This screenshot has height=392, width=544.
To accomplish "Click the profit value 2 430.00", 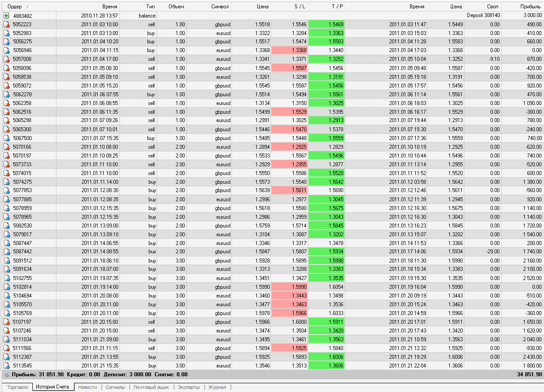I will (532, 357).
